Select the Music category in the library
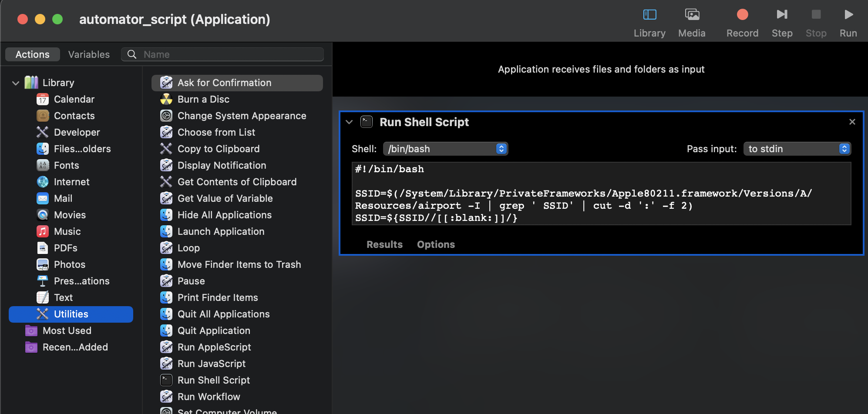The image size is (868, 414). click(67, 231)
